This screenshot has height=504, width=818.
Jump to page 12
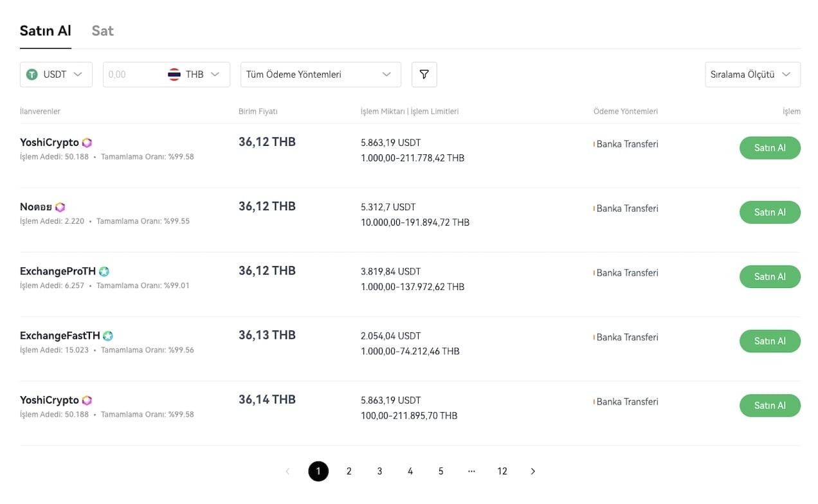coord(502,471)
